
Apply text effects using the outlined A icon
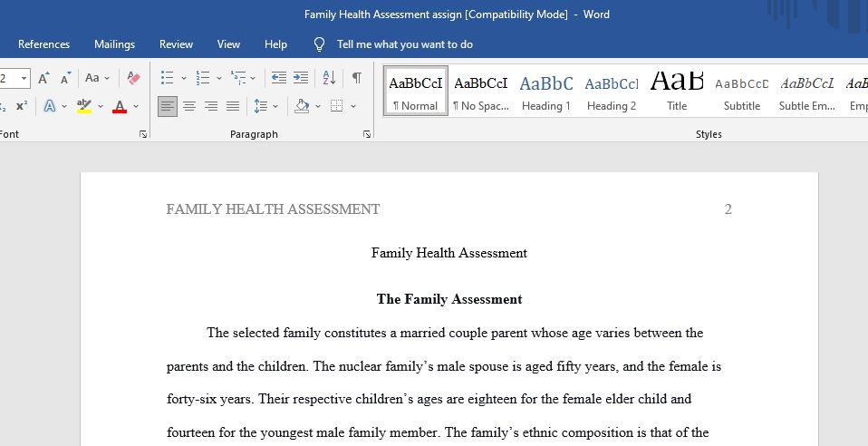(50, 106)
